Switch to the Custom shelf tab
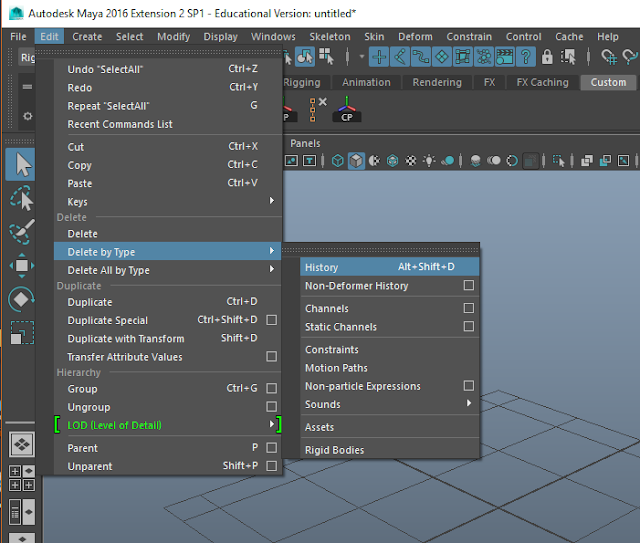The image size is (640, 543). [x=608, y=82]
